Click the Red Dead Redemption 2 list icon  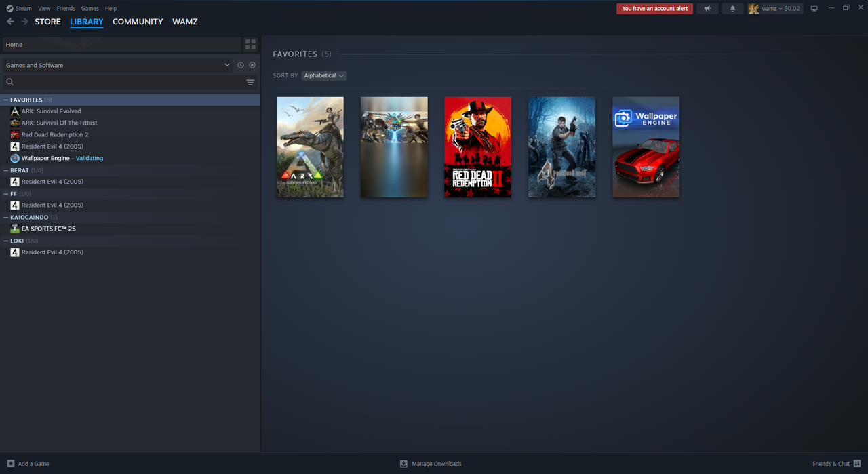[15, 134]
